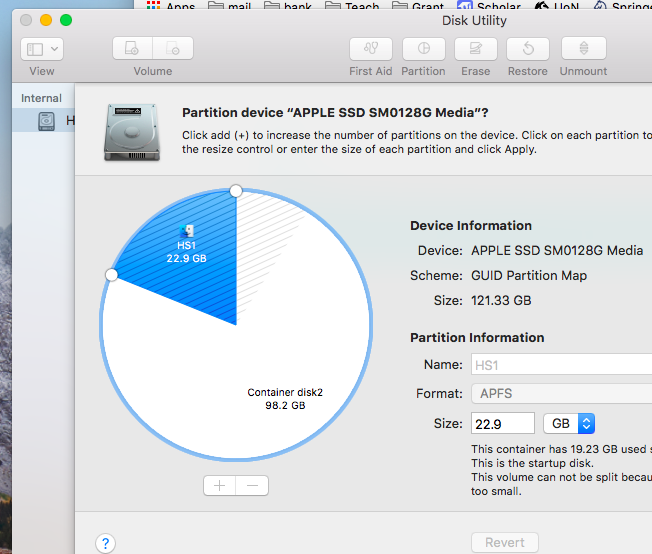The image size is (652, 554).
Task: Click the large hard drive image
Action: tap(132, 132)
